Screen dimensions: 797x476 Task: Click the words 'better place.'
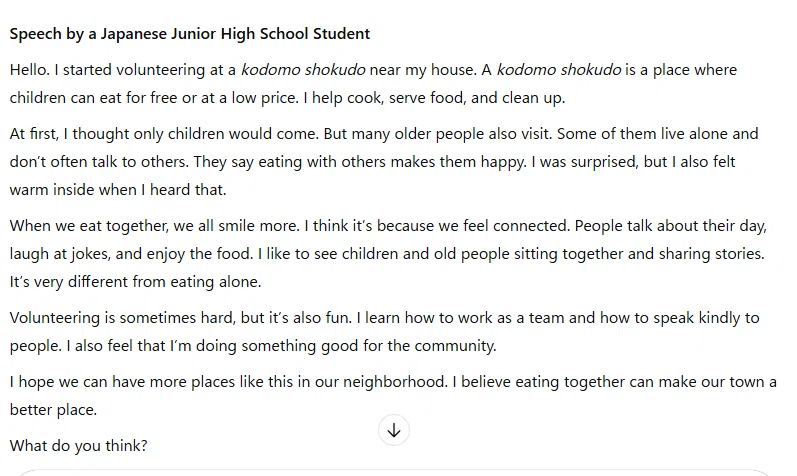point(53,410)
